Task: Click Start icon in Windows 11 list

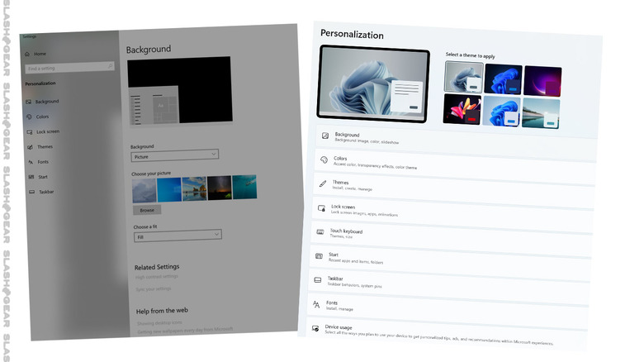Action: pyautogui.click(x=320, y=256)
